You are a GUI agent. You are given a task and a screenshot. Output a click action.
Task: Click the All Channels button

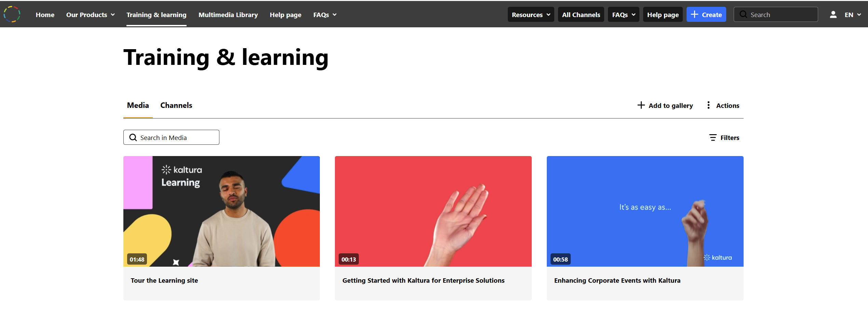[581, 15]
